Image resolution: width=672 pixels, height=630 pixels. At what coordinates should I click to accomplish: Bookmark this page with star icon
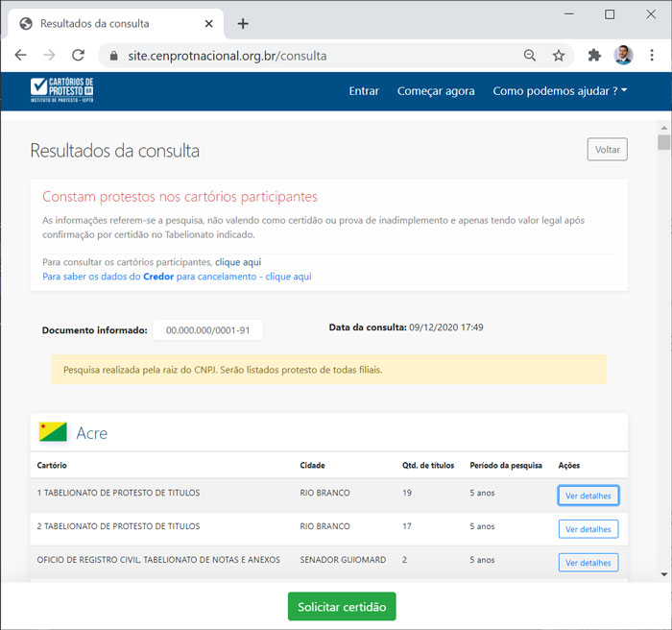point(558,56)
